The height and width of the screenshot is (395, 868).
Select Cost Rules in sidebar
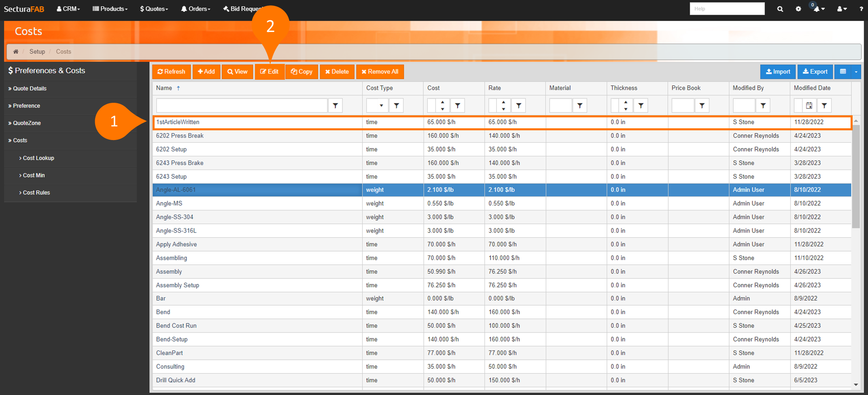click(36, 193)
